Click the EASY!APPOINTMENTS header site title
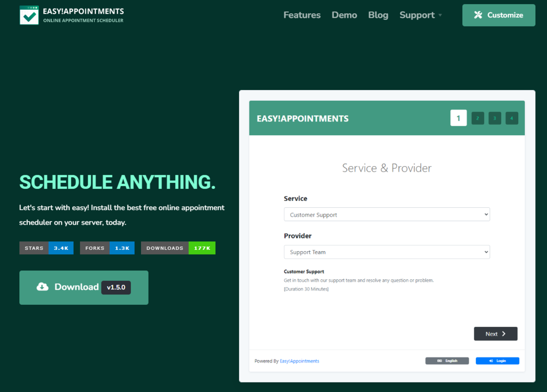Viewport: 547px width, 392px height. (x=83, y=11)
